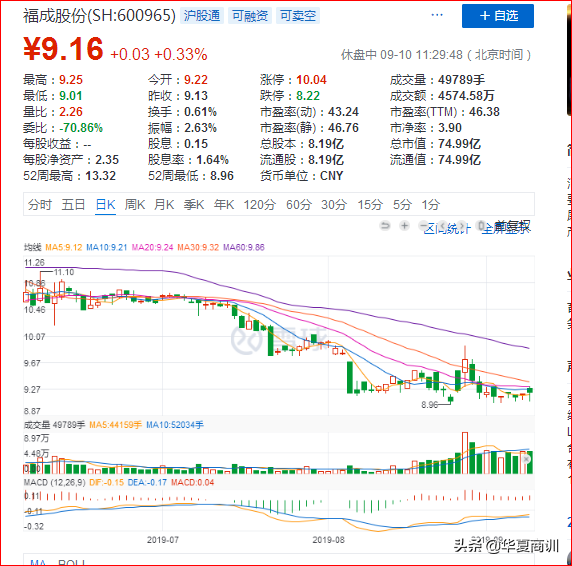Click the 成交额 value 4574.58万
Screen dimensions: 572x566
pyautogui.click(x=466, y=96)
